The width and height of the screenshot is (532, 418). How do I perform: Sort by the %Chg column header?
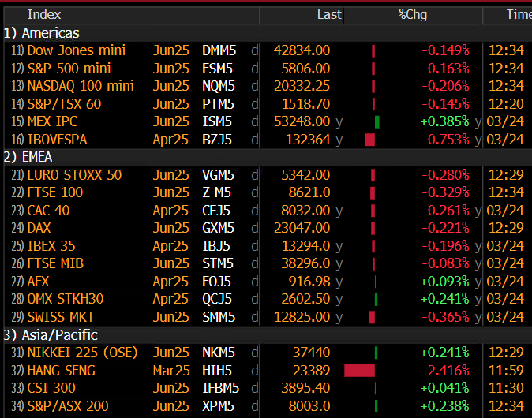(x=413, y=15)
